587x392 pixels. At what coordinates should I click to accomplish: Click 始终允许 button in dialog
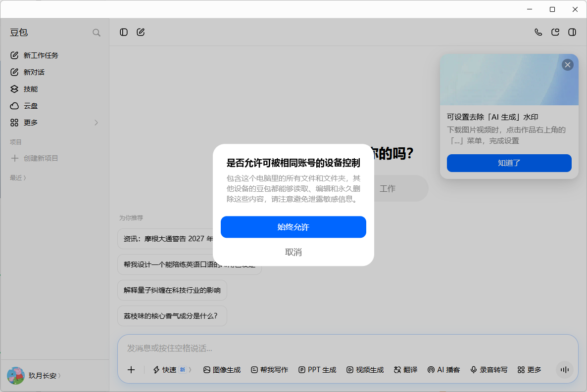pos(293,227)
